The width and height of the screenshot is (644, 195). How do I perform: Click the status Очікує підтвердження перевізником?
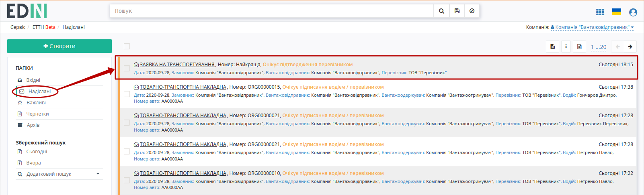(308, 65)
